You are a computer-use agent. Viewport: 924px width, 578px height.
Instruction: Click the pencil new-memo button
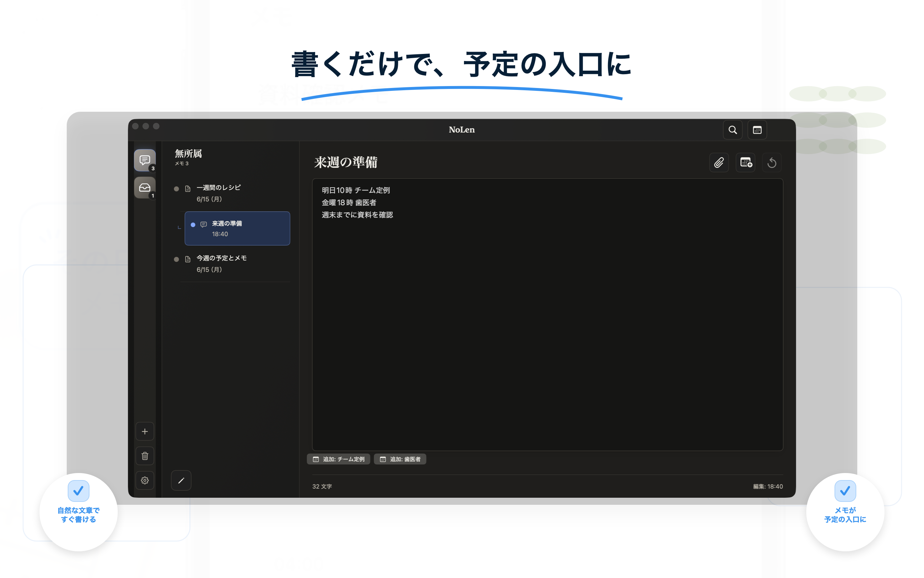(x=181, y=480)
